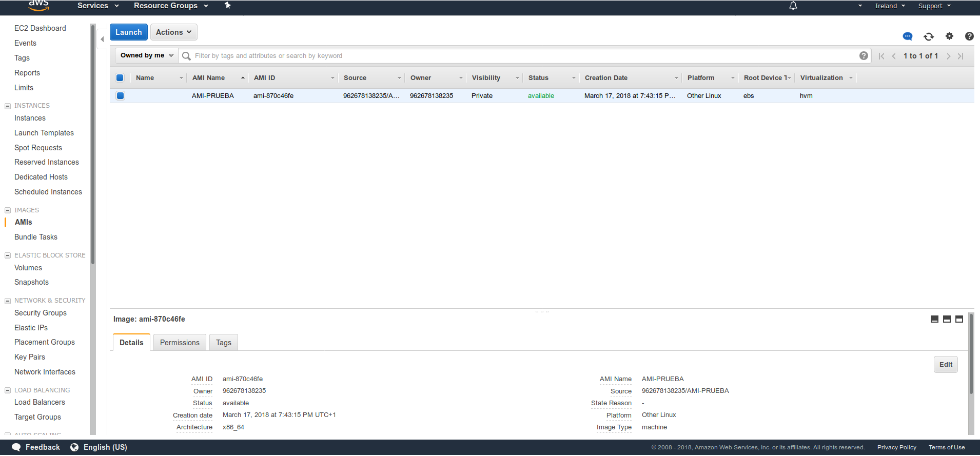Screen dimensions: 980x456
Task: Open the Ireland region dropdown
Action: pos(890,6)
